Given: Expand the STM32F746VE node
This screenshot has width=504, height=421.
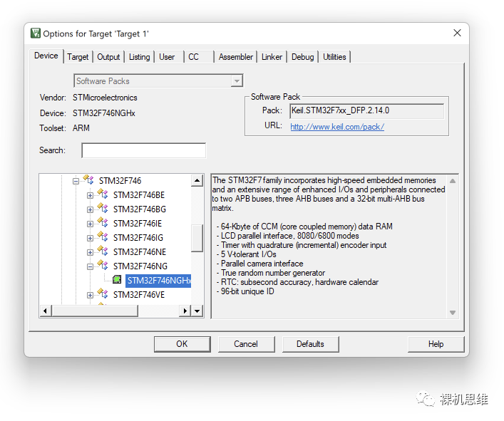Looking at the screenshot, I should [x=90, y=295].
